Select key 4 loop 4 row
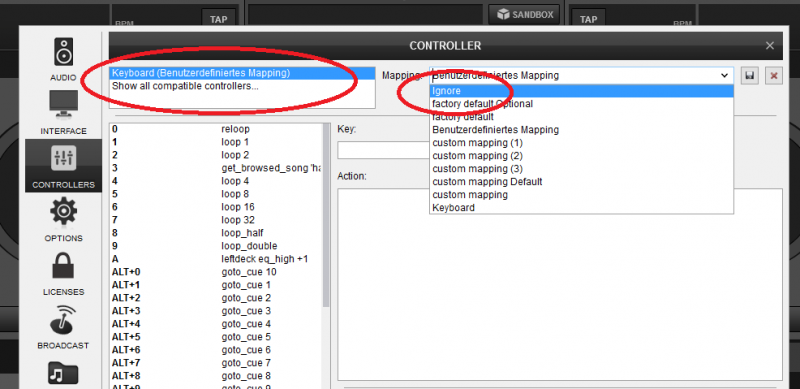 [x=216, y=181]
